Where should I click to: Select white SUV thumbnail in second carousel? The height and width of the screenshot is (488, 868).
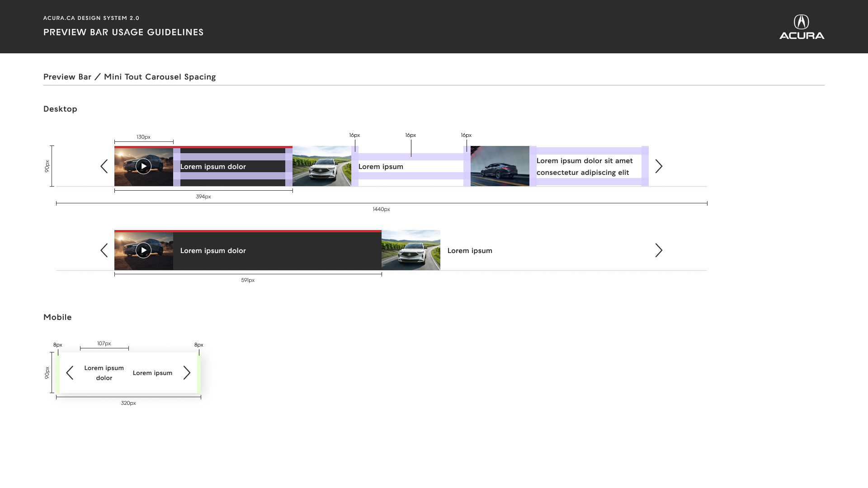(x=411, y=250)
